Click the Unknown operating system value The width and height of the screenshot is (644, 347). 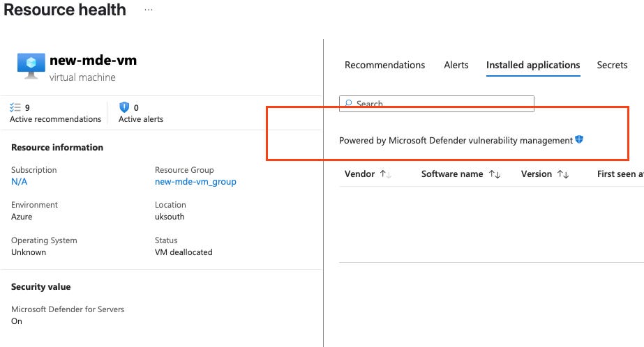click(29, 252)
